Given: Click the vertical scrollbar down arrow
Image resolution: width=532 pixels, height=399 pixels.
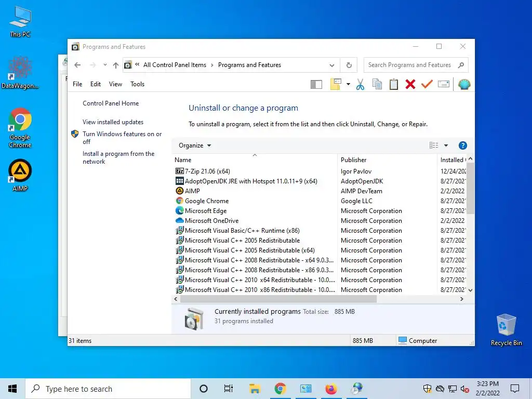Looking at the screenshot, I should coord(470,290).
